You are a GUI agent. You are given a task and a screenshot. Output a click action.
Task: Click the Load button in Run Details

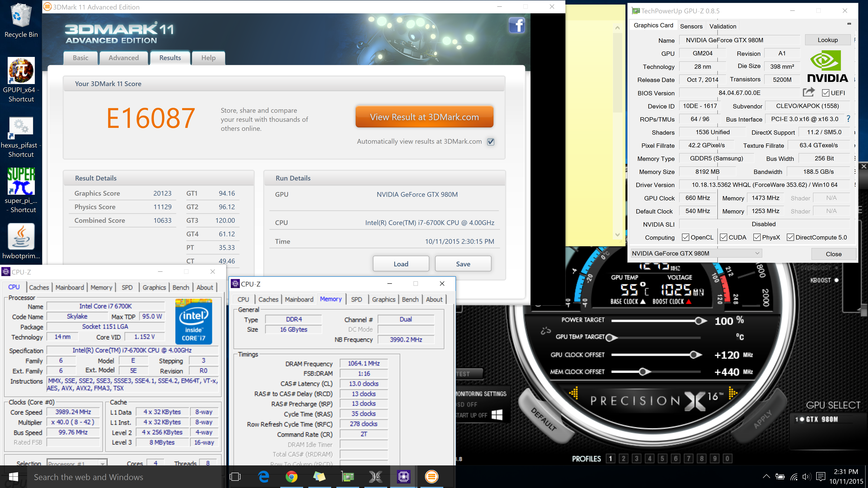click(x=401, y=264)
